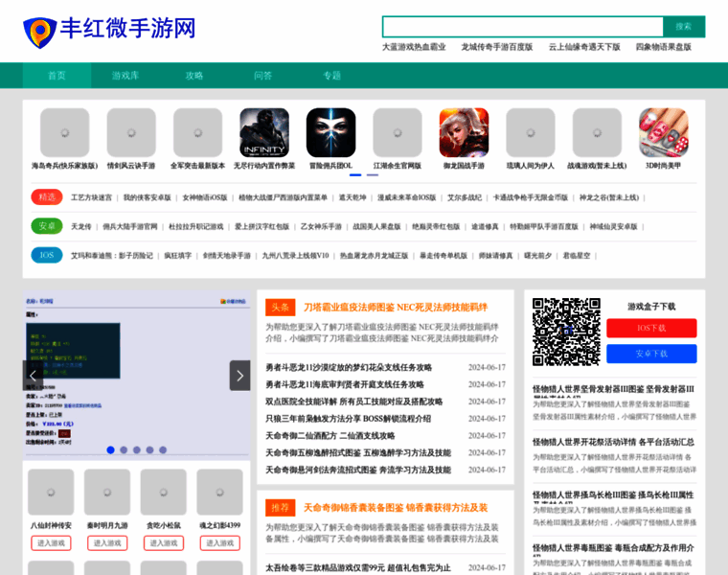
Task: Open 暴走传奇单机版 link
Action: click(x=444, y=256)
